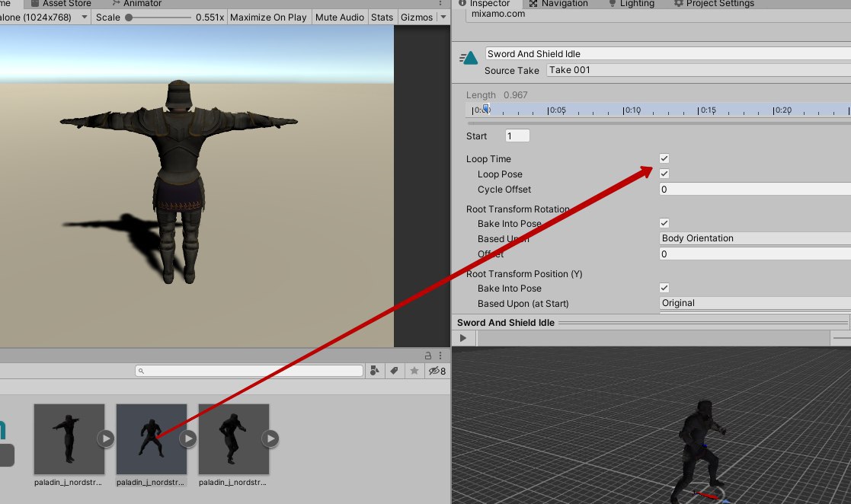Open Based Upon dropdown showing Body Orientation
The image size is (851, 504).
tap(755, 238)
